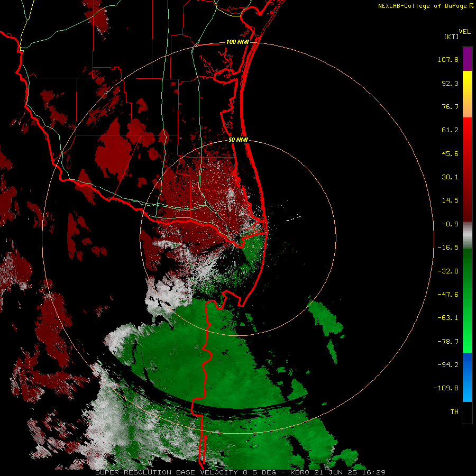The width and height of the screenshot is (476, 476).
Task: Select the 92.3 scale value
Action: pyautogui.click(x=450, y=83)
